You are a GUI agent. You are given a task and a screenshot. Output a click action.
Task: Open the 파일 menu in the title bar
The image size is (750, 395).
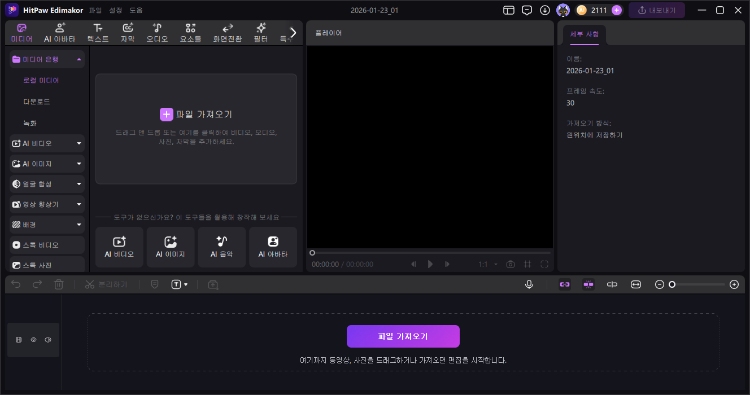coord(95,10)
